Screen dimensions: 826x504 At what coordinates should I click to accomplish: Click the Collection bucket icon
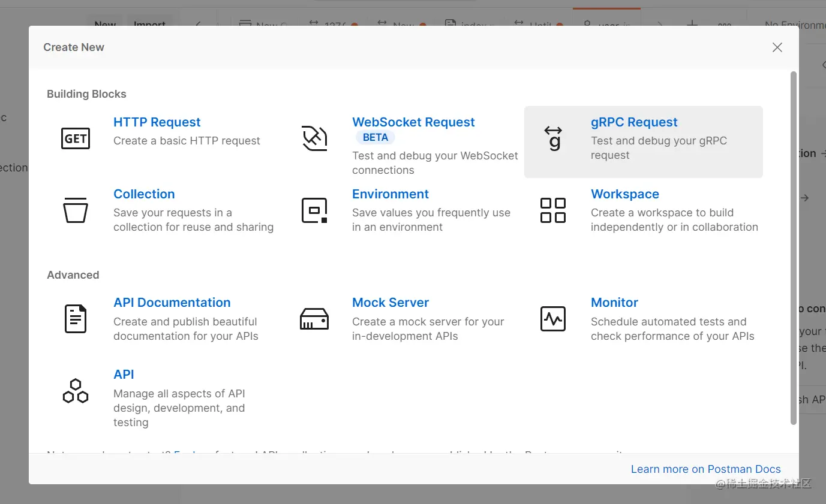pyautogui.click(x=76, y=210)
